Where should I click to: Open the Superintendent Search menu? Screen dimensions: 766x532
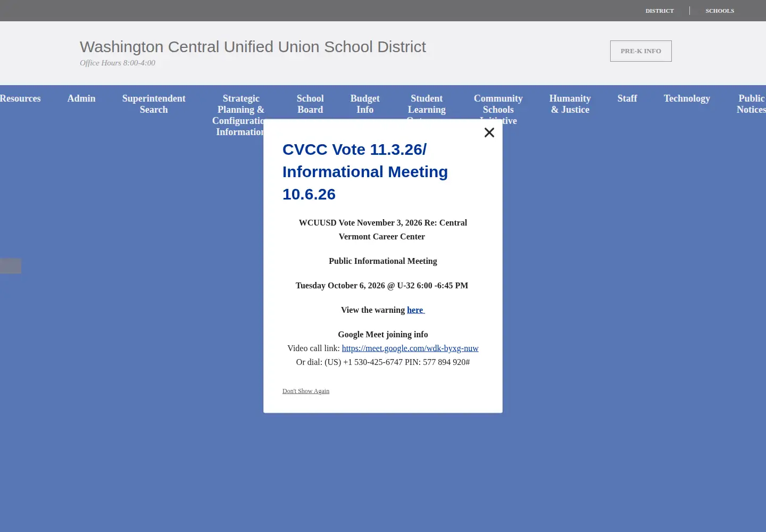tap(154, 104)
